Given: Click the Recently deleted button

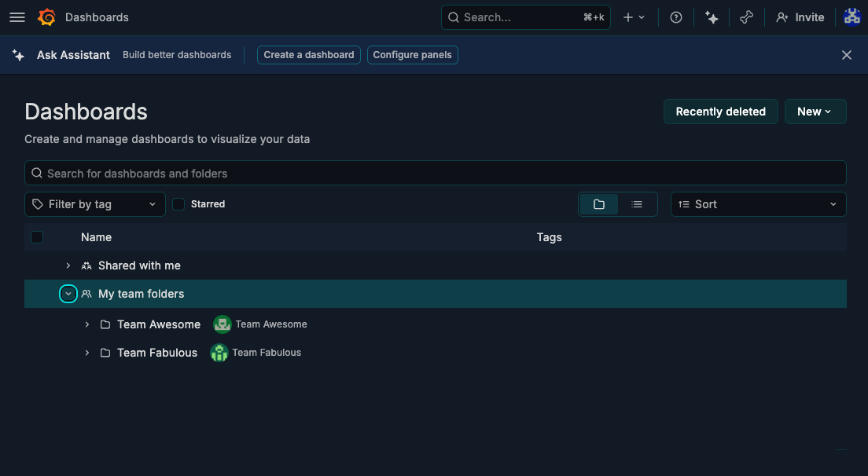Looking at the screenshot, I should pyautogui.click(x=720, y=111).
